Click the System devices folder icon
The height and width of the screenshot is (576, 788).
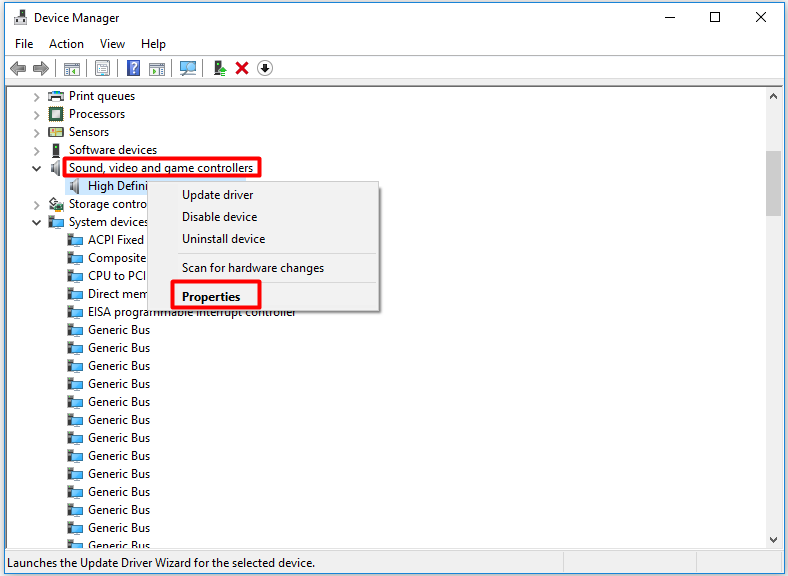point(56,222)
